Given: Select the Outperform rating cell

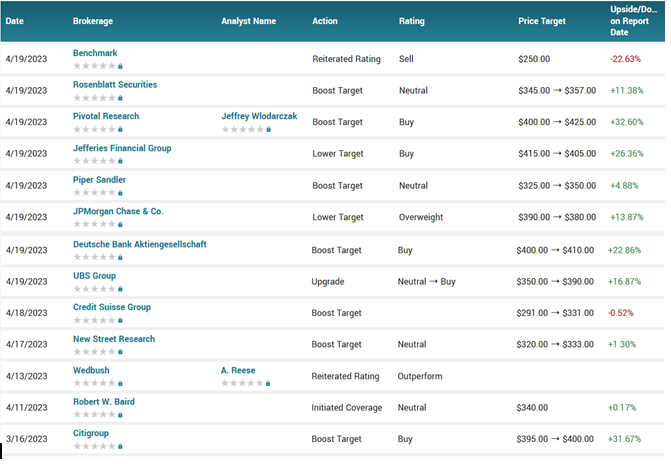Looking at the screenshot, I should 420,376.
